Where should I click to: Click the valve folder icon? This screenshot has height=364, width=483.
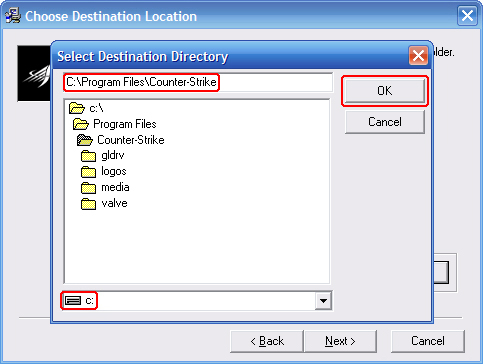pos(89,204)
